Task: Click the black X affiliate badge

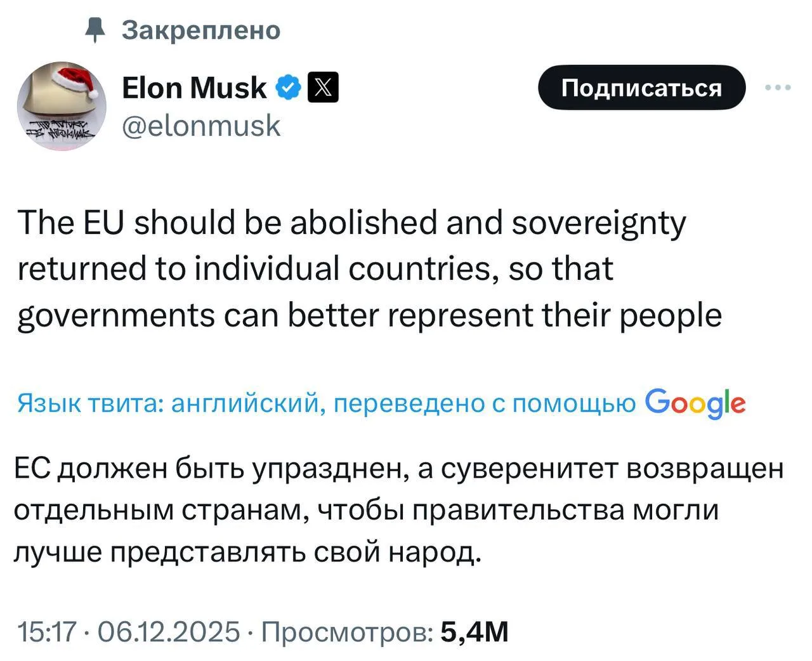Action: (x=322, y=87)
